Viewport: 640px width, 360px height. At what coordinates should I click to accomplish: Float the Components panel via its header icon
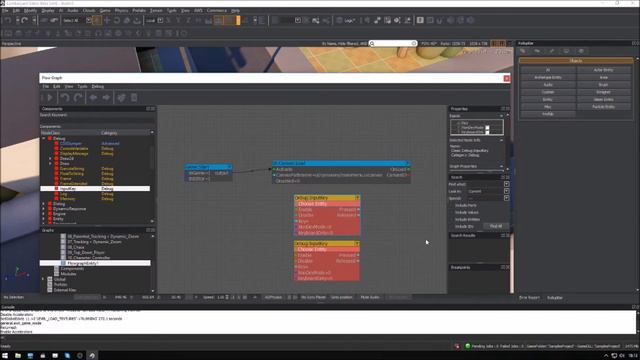[148, 109]
